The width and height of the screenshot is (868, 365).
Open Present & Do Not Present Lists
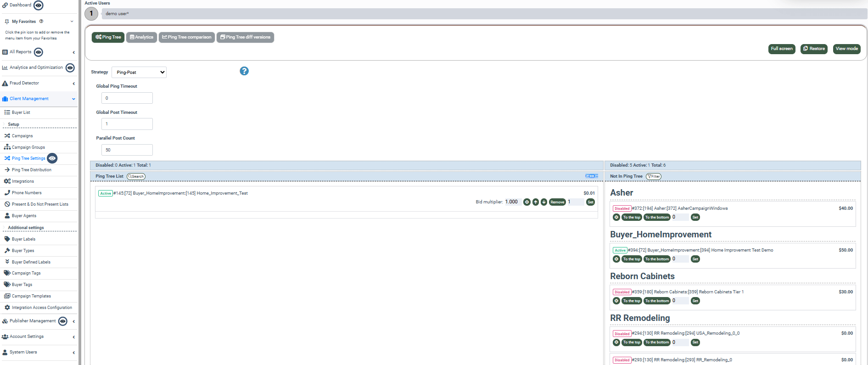(39, 204)
